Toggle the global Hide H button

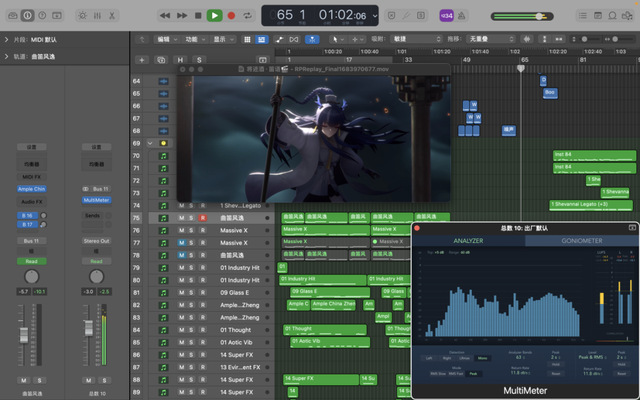180,60
